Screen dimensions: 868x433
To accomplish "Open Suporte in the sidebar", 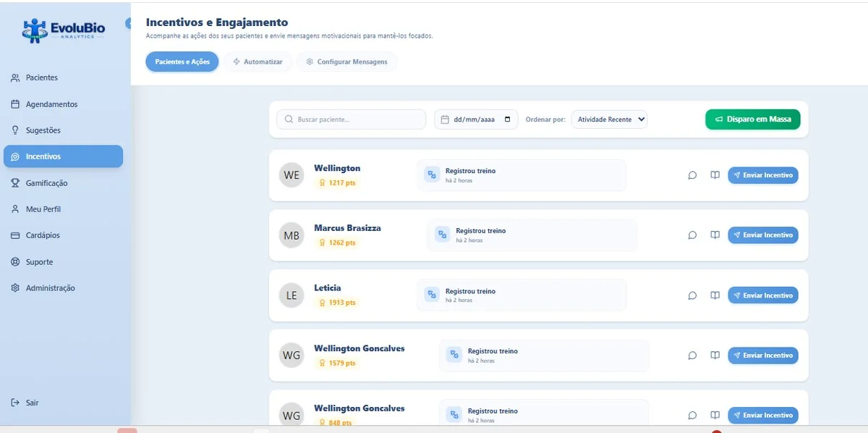I will tap(63, 262).
